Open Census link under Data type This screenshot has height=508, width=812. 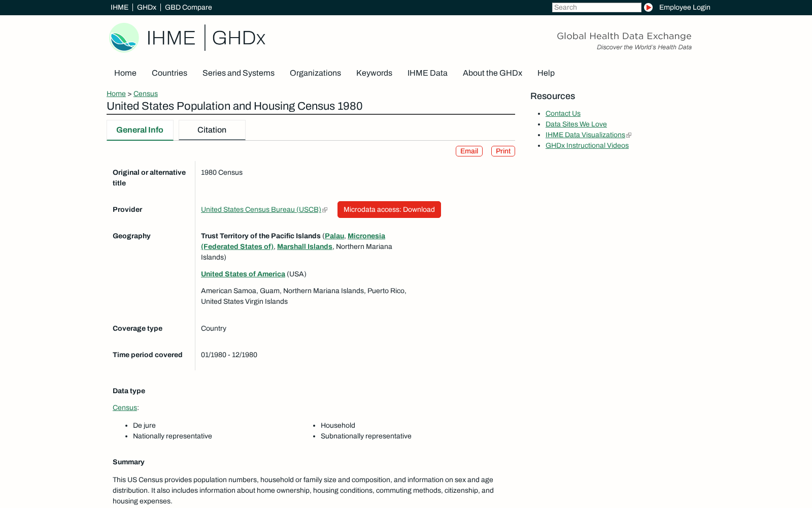125,407
